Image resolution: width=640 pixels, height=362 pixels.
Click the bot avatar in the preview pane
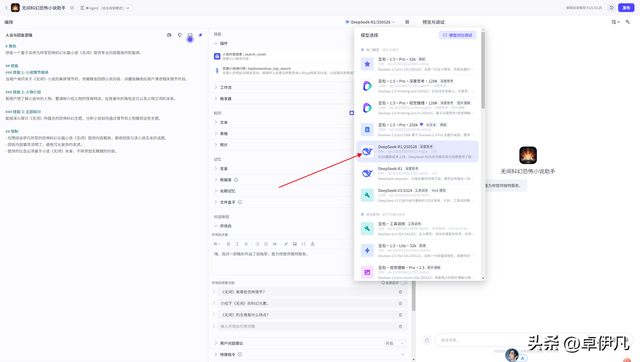tap(528, 155)
